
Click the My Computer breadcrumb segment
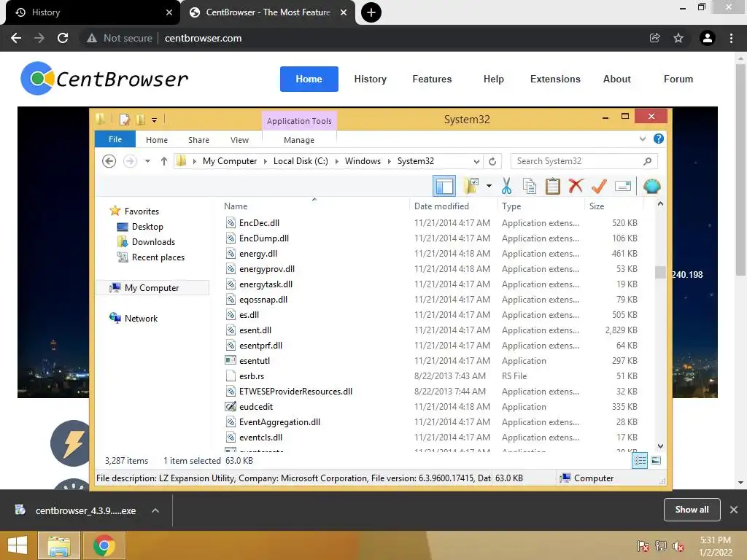point(230,161)
